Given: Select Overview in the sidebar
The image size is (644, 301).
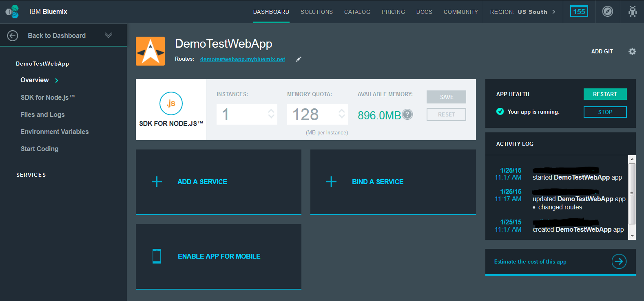Looking at the screenshot, I should click(x=35, y=80).
